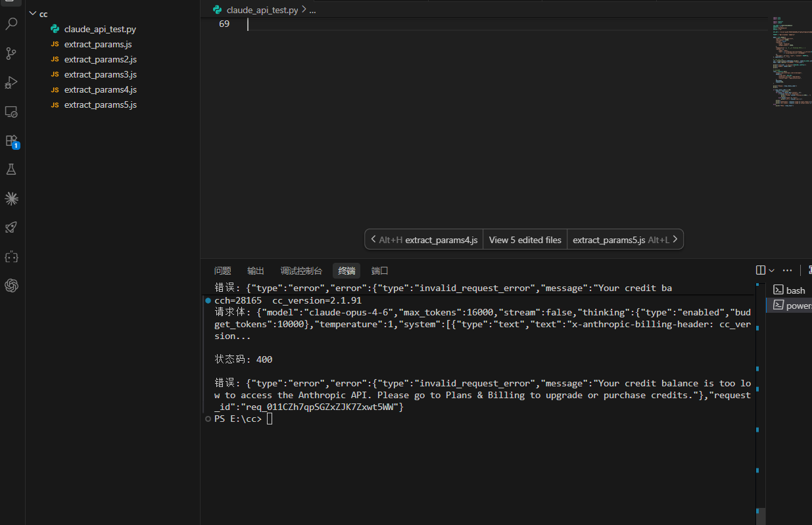Open the Extensions view with badge
Image resolution: width=812 pixels, height=525 pixels.
(x=11, y=141)
